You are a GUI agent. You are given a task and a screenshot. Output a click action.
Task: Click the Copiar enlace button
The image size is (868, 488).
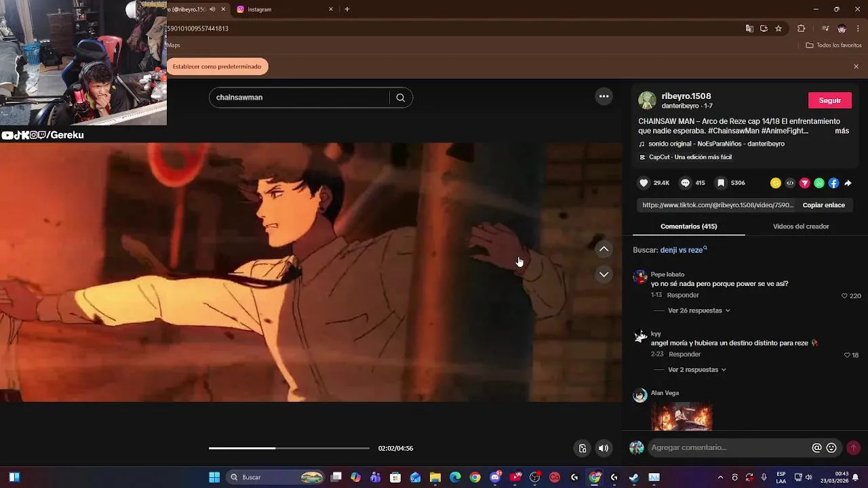(x=824, y=205)
